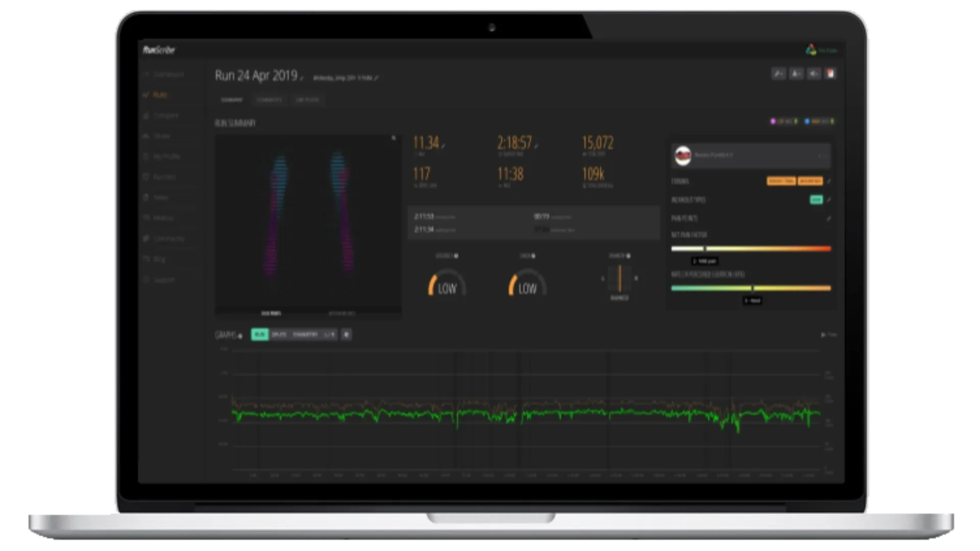Expand the footstrike visualization magnifier icon

point(394,138)
